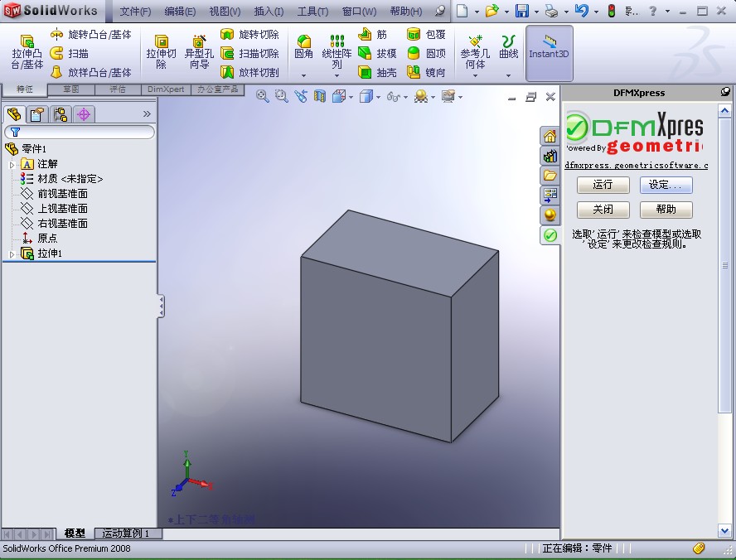This screenshot has height=560, width=736.
Task: Select the 放样凸台/基体 loft boss tool
Action: tap(91, 72)
